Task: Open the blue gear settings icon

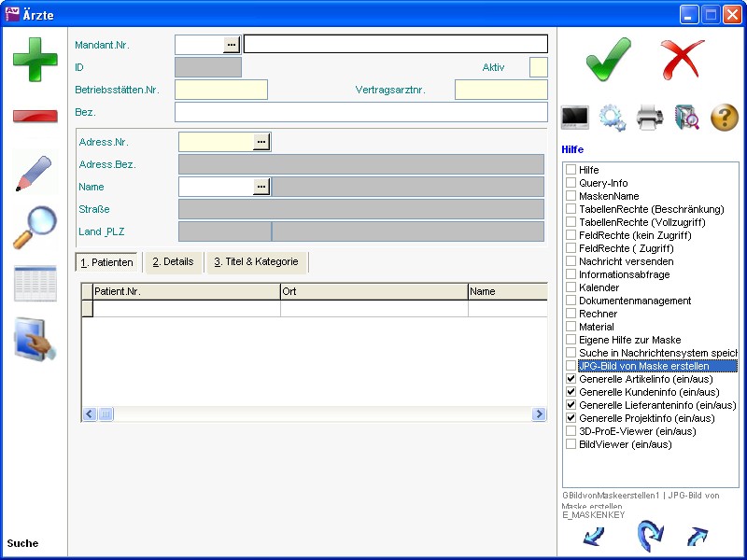Action: [x=613, y=118]
